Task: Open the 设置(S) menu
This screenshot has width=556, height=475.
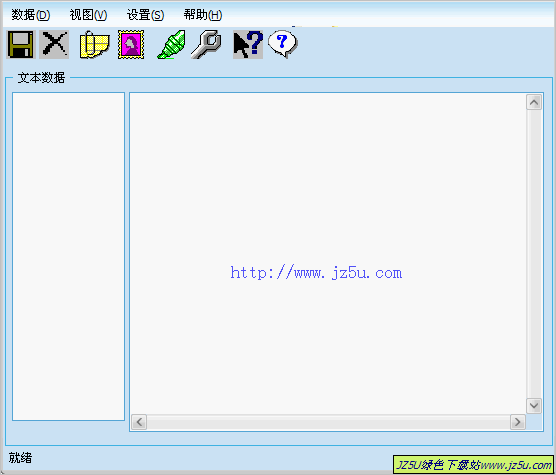Action: tap(145, 15)
